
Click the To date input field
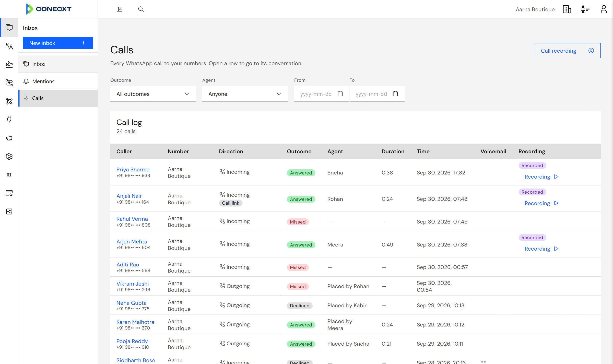377,94
